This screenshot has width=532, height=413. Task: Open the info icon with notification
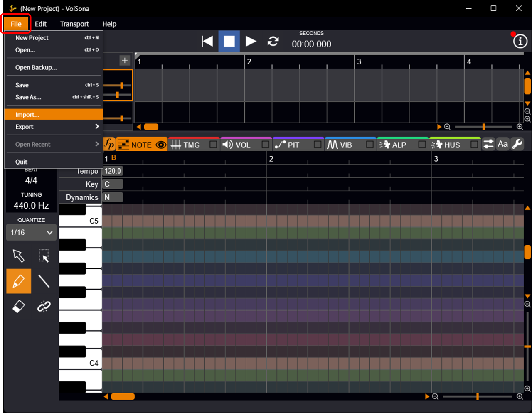[x=520, y=41]
